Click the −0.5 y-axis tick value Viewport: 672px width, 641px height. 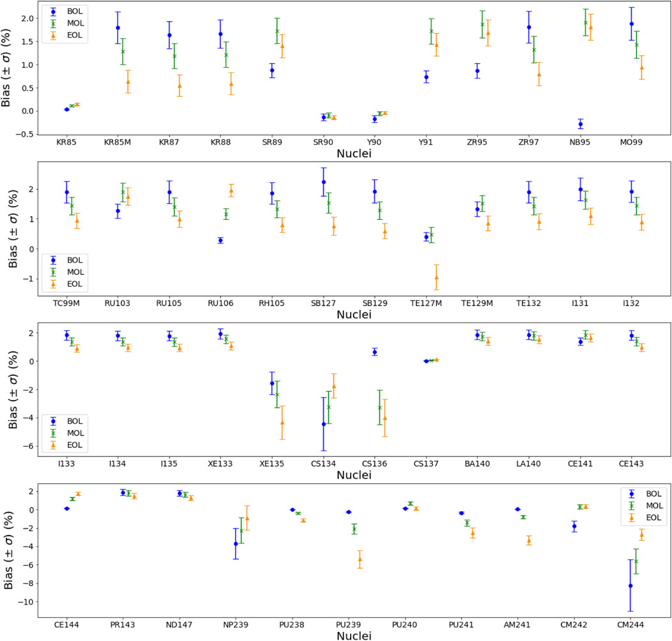(x=24, y=135)
